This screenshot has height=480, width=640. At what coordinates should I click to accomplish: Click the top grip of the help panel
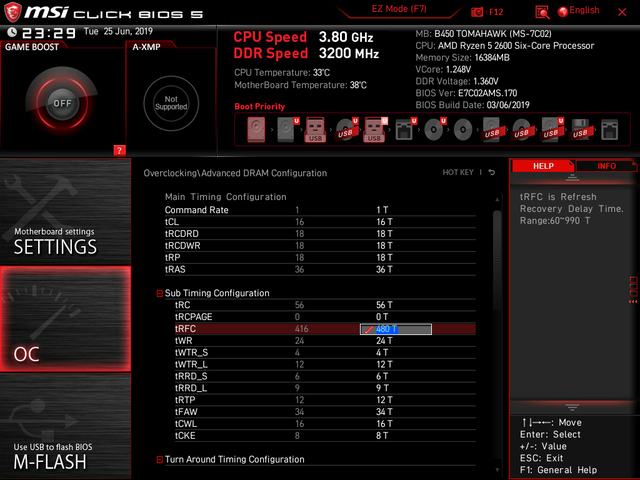pyautogui.click(x=572, y=178)
